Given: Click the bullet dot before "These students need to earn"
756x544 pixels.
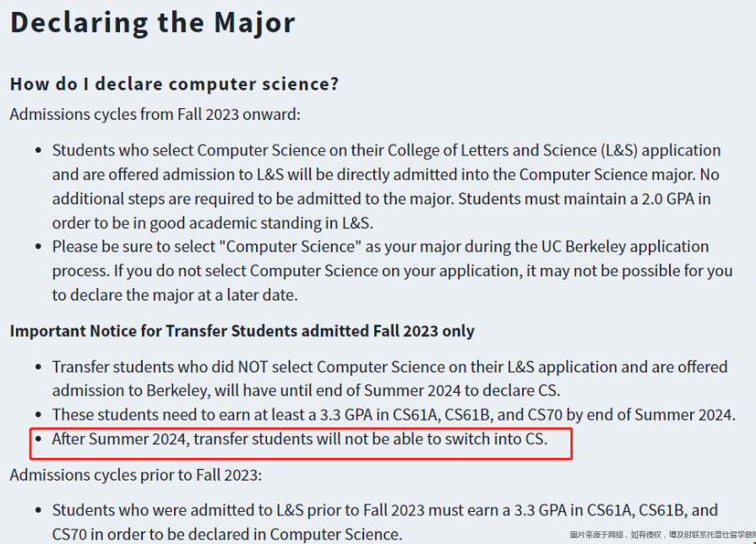Looking at the screenshot, I should click(x=39, y=416).
